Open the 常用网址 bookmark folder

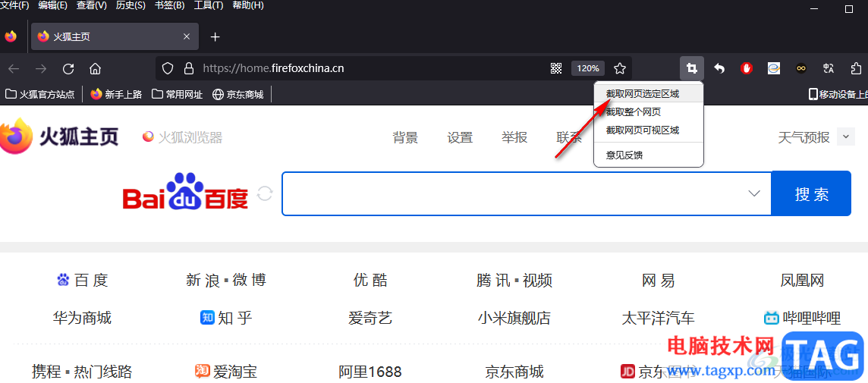(x=177, y=94)
